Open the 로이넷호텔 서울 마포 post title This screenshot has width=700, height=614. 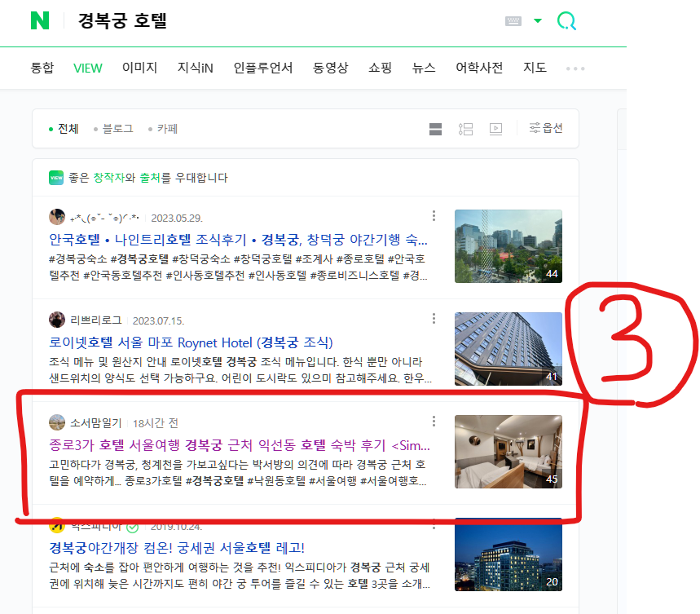pyautogui.click(x=191, y=342)
